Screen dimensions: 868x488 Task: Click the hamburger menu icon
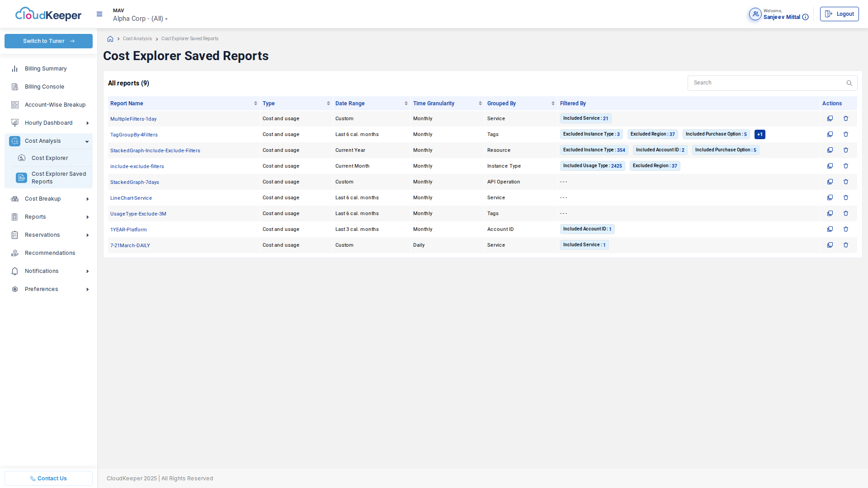point(99,14)
